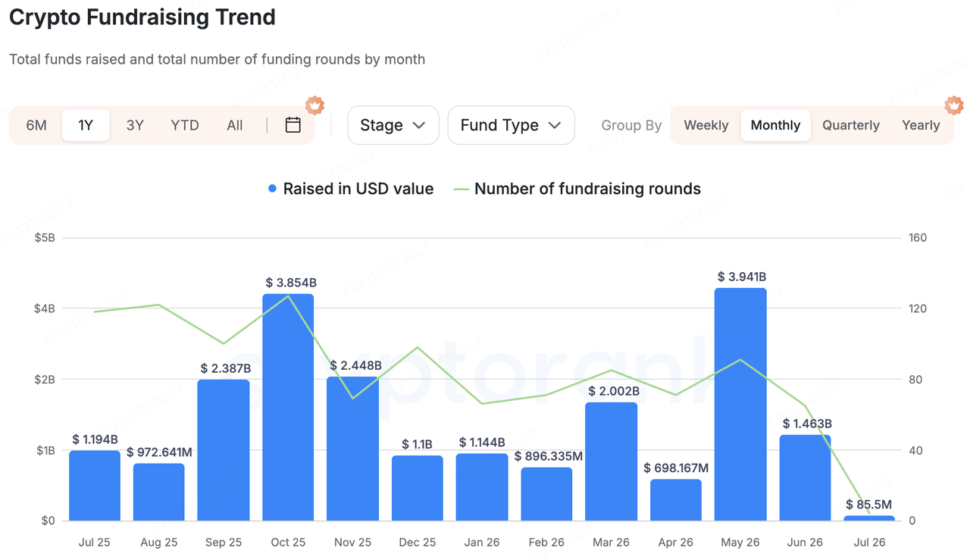
Task: Open the Stage dropdown
Action: tap(393, 125)
